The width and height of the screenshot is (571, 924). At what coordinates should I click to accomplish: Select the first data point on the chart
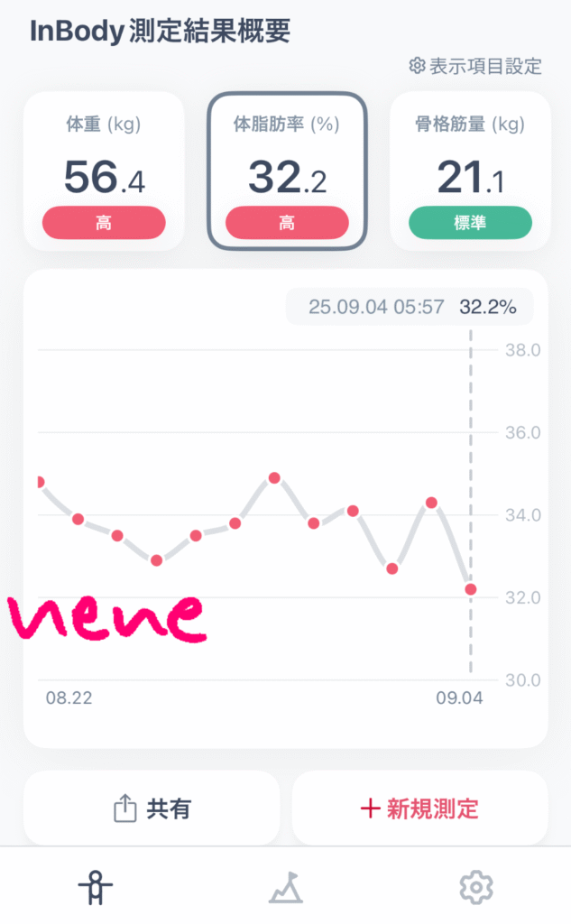(x=40, y=482)
